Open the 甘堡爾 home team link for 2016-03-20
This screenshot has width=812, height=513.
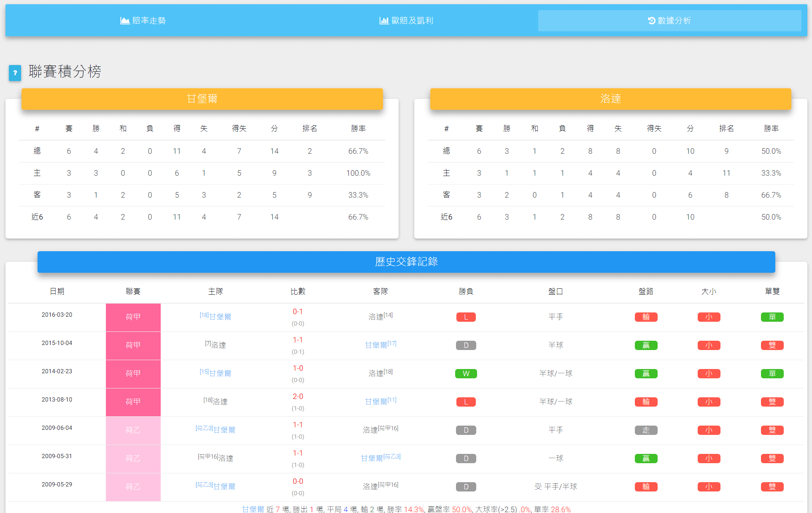pyautogui.click(x=220, y=317)
